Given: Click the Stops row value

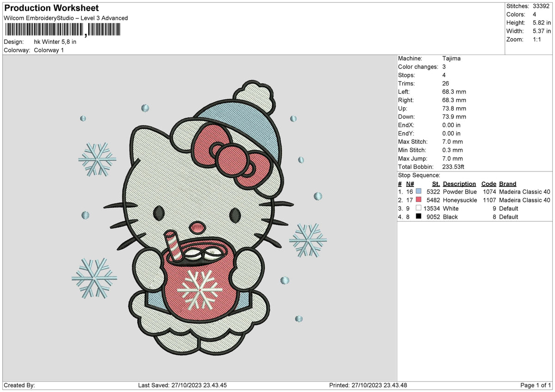Looking at the screenshot, I should [x=444, y=75].
